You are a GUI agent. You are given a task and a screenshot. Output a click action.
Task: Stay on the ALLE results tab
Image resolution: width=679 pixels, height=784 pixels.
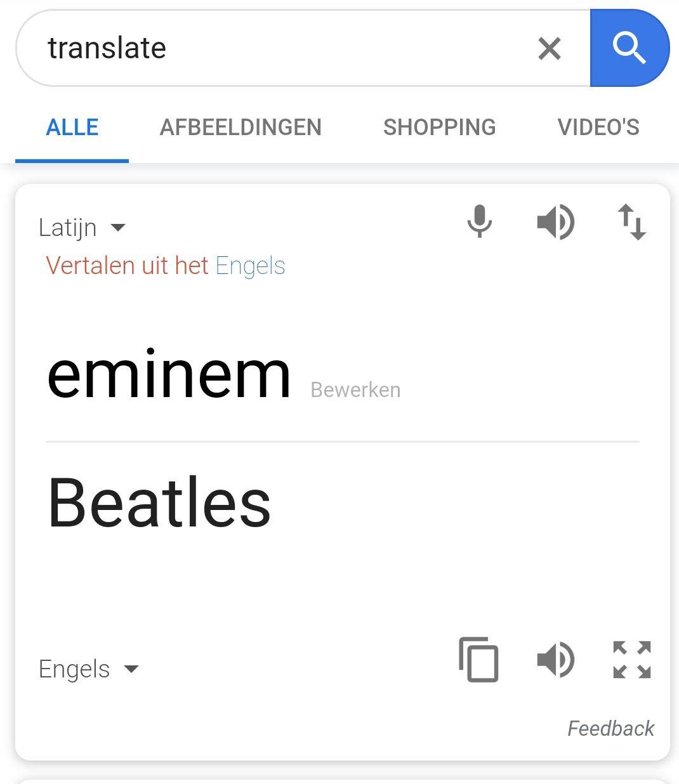click(72, 127)
